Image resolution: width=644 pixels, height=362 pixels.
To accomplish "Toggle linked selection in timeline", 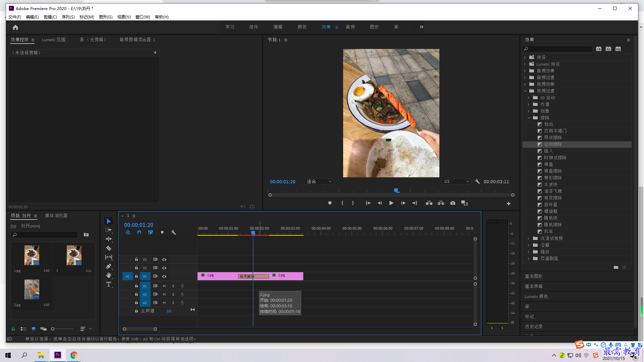I will pyautogui.click(x=151, y=232).
